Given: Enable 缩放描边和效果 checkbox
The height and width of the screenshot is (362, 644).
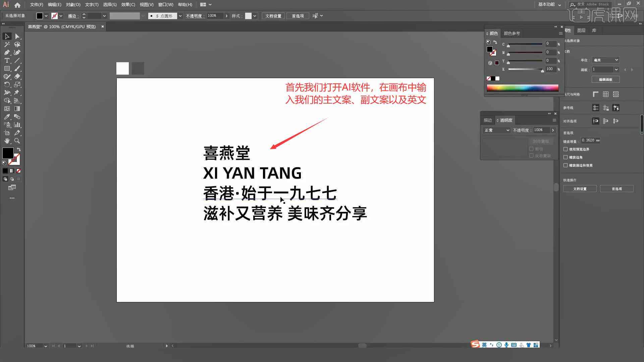Looking at the screenshot, I should pos(566,165).
